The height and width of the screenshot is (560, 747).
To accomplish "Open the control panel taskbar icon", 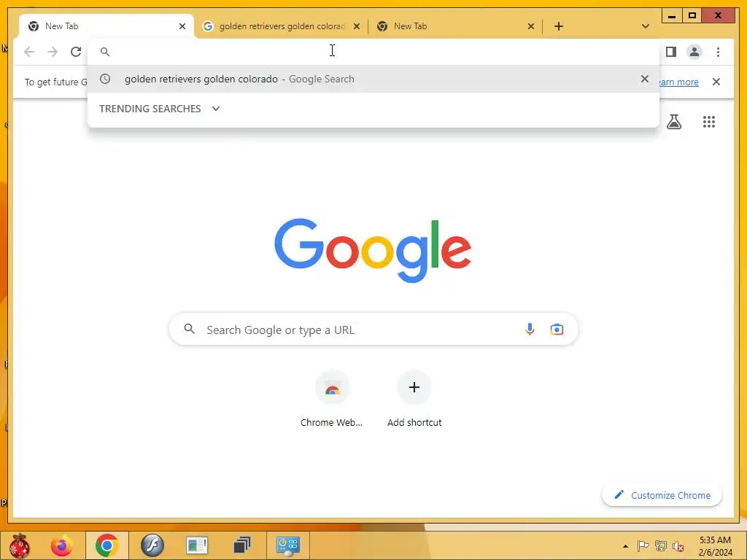I will point(287,545).
